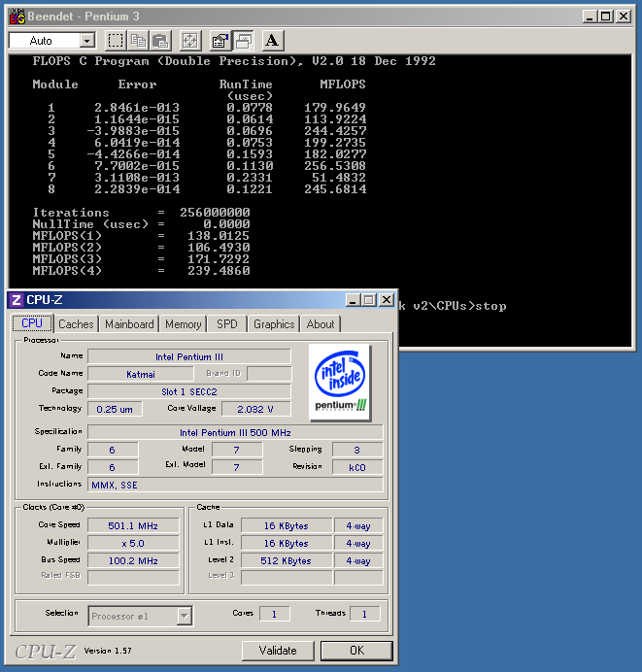Click 'MFLOPS(4)' result line in console

coord(142,270)
